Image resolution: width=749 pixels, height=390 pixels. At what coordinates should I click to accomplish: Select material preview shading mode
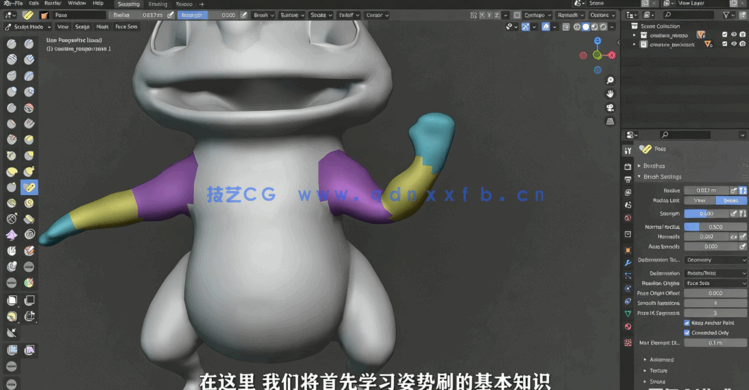pos(594,27)
